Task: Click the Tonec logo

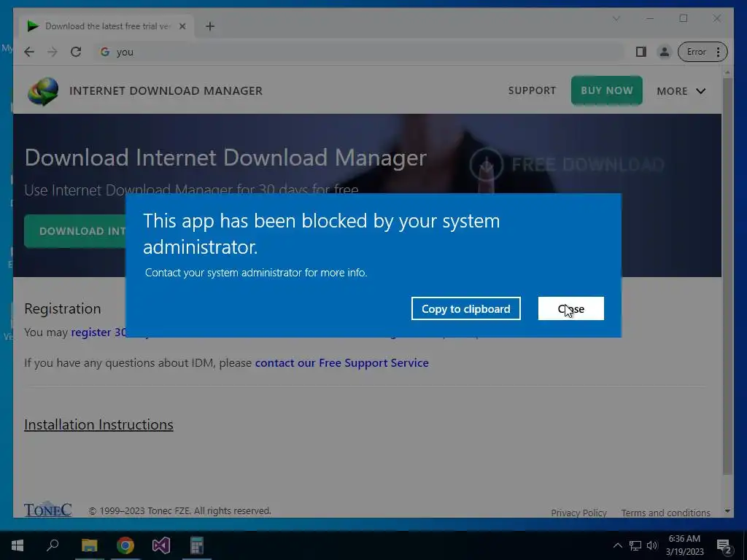Action: coord(48,509)
